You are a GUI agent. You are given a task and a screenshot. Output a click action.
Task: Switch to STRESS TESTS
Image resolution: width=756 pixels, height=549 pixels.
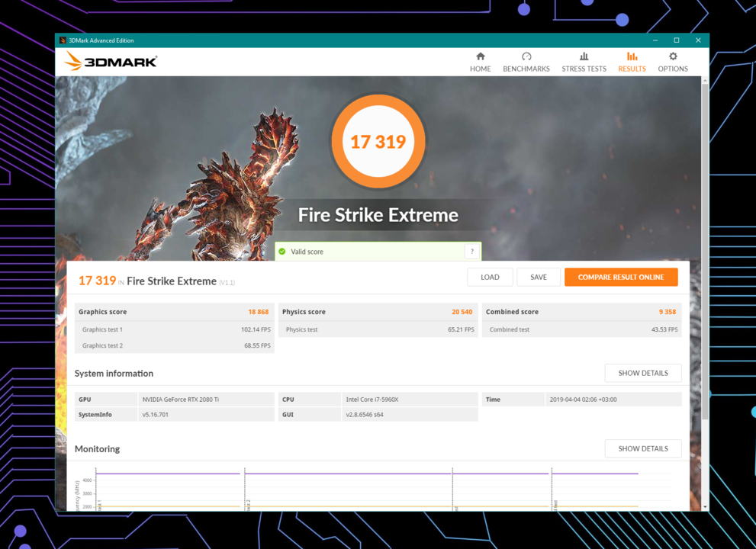point(584,63)
